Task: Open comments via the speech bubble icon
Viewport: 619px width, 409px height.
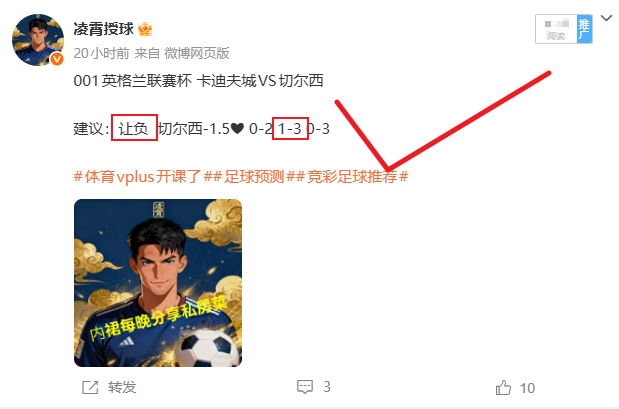Action: (305, 387)
